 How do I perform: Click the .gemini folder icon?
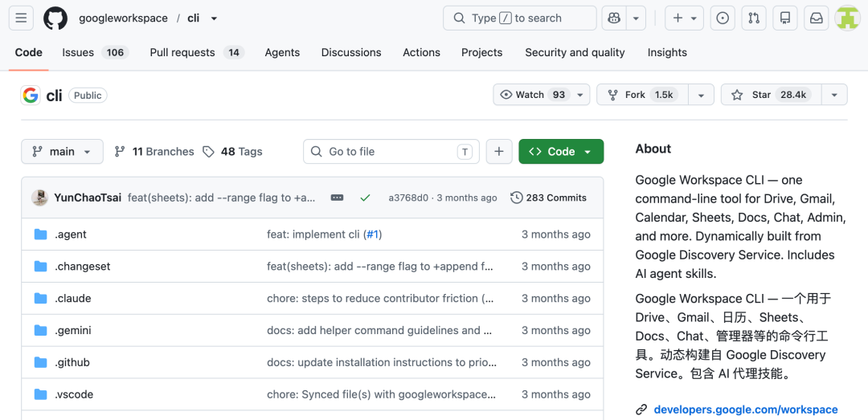pos(40,331)
